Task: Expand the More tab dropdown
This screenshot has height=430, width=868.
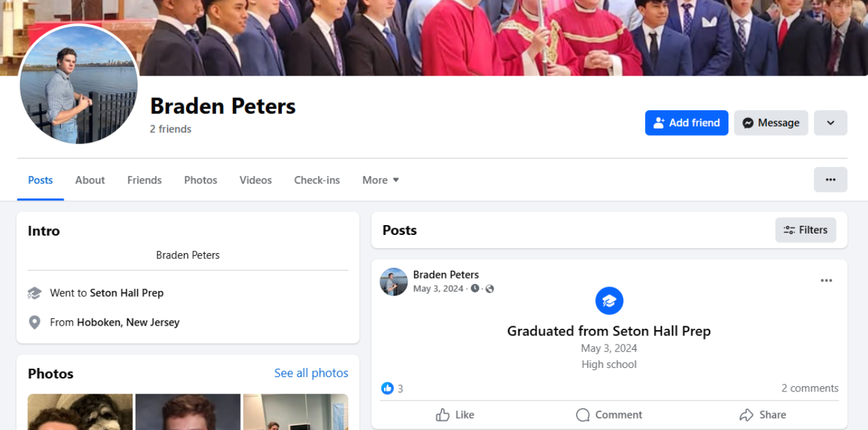Action: [x=381, y=180]
